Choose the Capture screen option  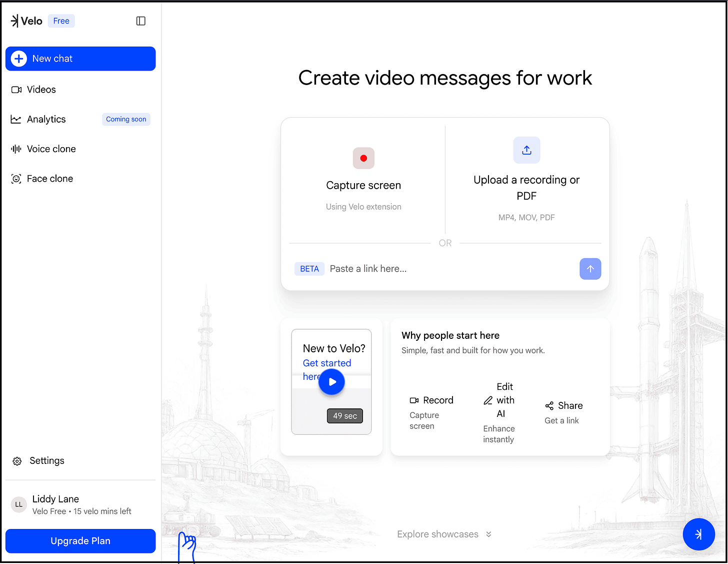pos(363,179)
